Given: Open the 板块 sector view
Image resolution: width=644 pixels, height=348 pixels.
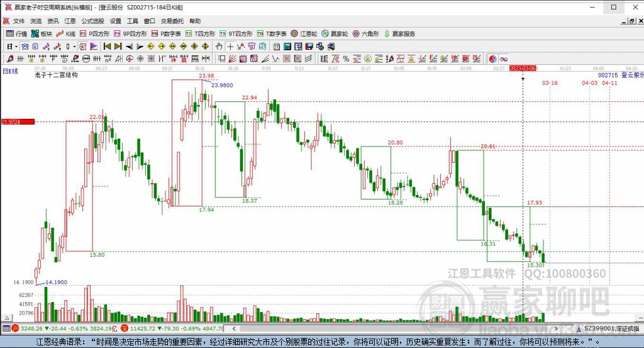Looking at the screenshot, I should [x=42, y=34].
